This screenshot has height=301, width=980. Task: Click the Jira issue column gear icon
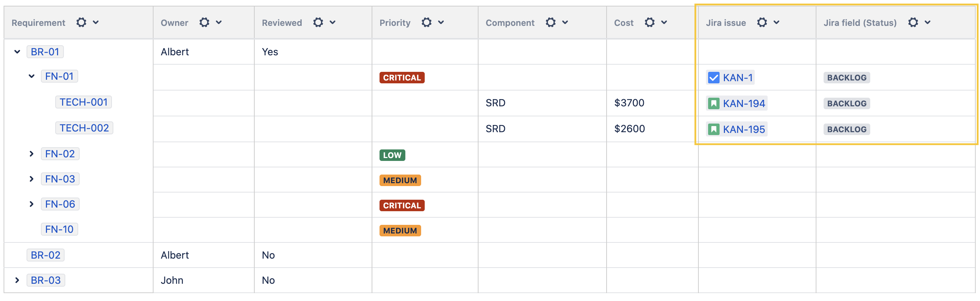coord(762,23)
